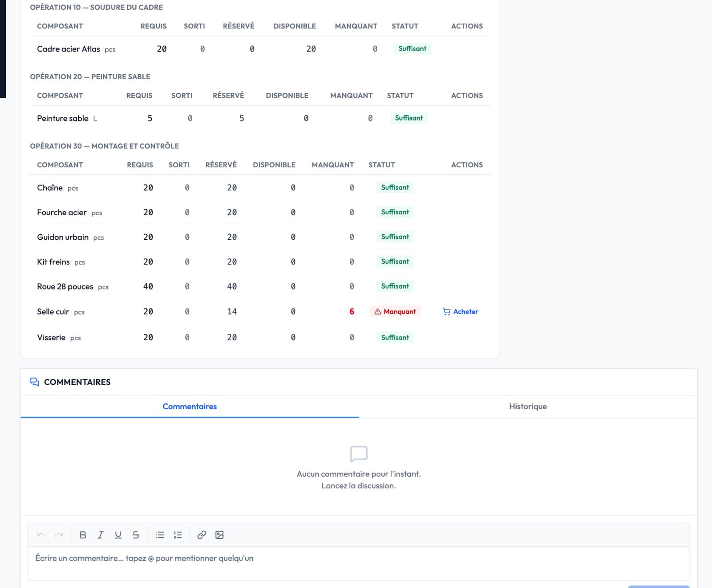This screenshot has width=712, height=588.
Task: Click the Opération 20 — Peinture sable heading
Action: point(90,77)
